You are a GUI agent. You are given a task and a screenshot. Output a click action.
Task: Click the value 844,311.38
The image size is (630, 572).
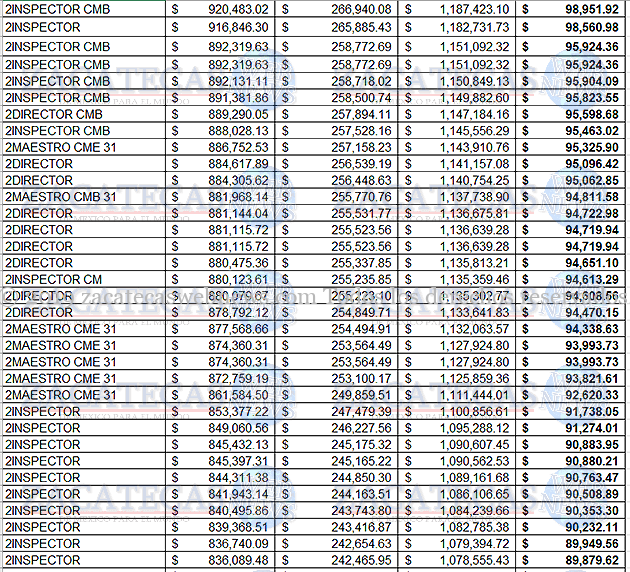click(x=238, y=478)
